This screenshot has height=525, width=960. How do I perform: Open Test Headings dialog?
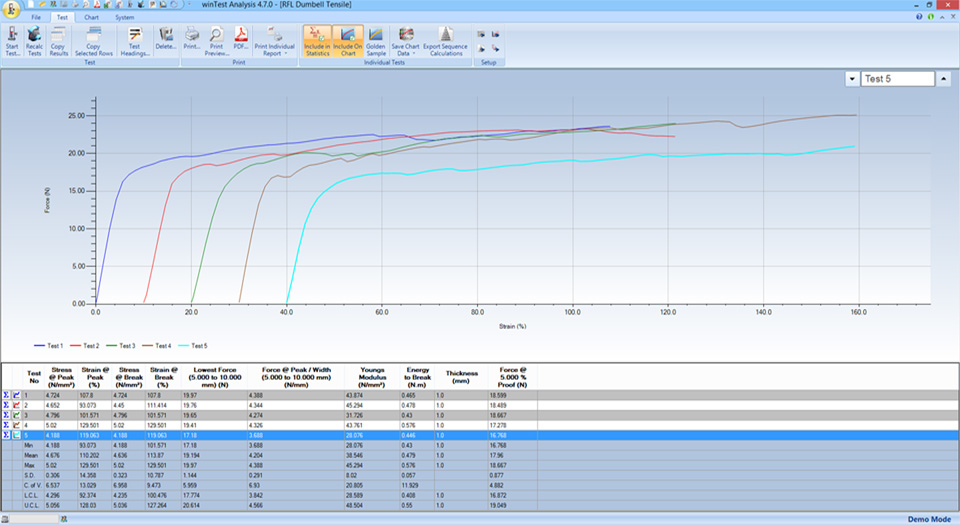coord(135,41)
